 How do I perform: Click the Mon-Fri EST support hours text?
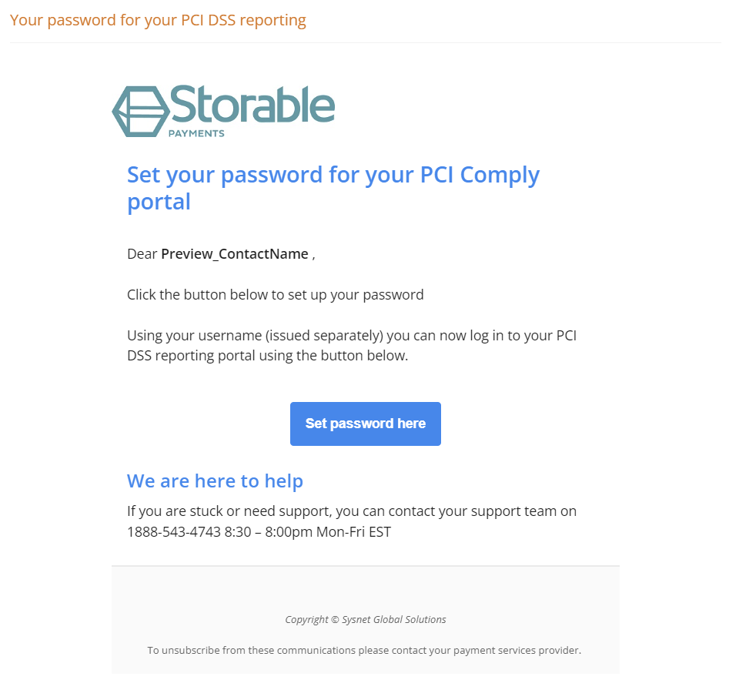click(x=353, y=531)
